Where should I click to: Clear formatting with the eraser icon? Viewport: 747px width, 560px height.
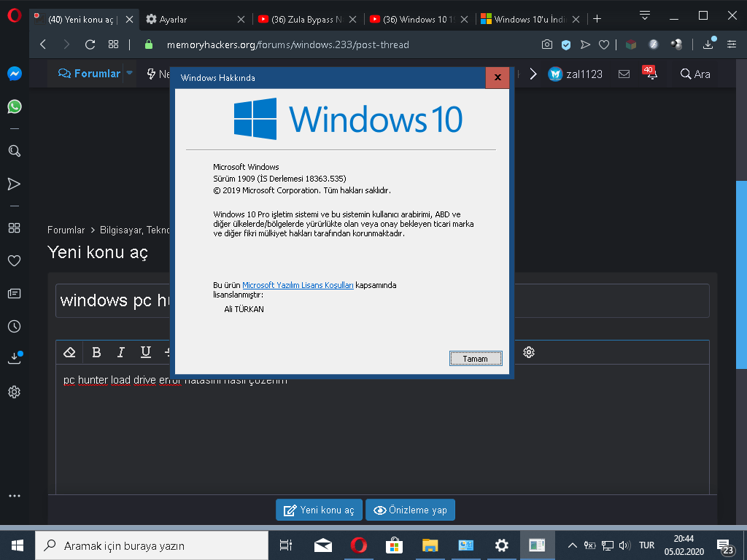click(69, 352)
